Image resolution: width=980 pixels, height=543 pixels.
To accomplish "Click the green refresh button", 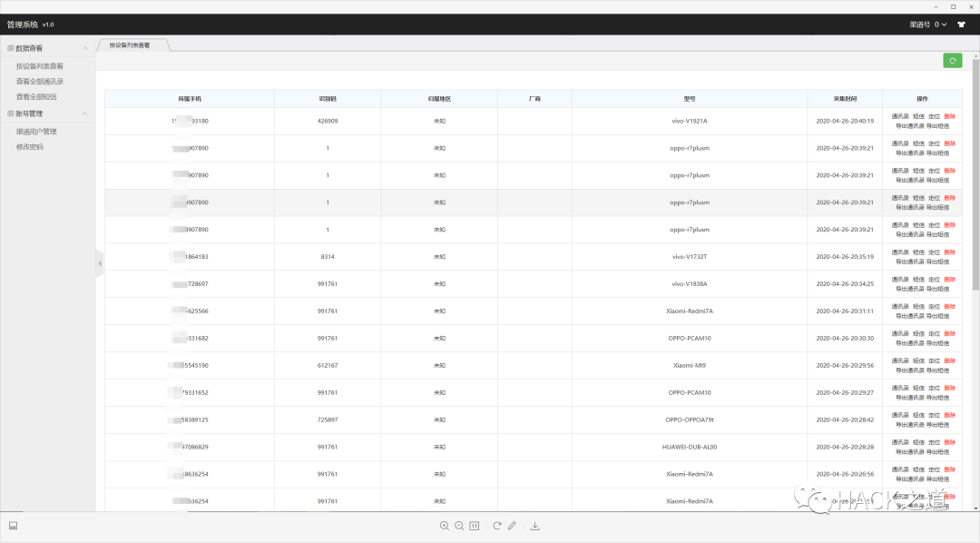I will pyautogui.click(x=953, y=61).
